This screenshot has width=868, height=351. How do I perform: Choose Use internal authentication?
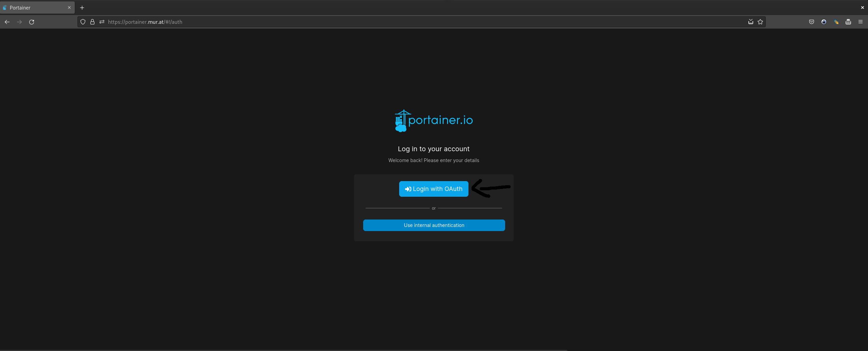pos(434,225)
